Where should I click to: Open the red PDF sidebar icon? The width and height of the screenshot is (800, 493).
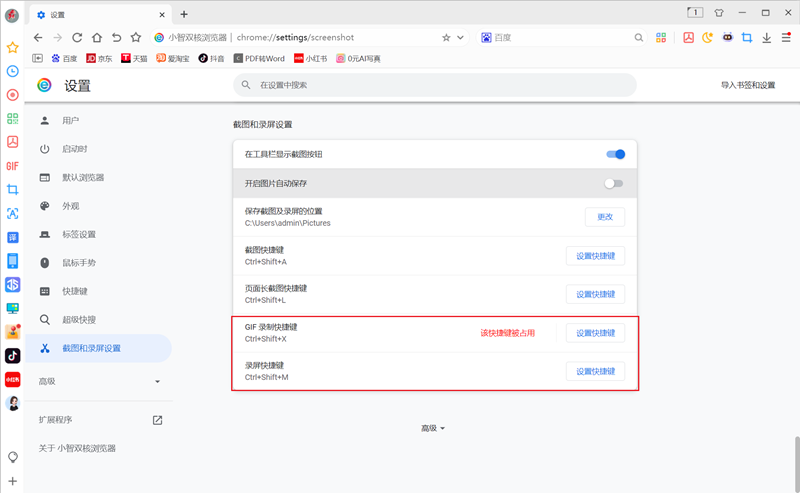point(12,142)
